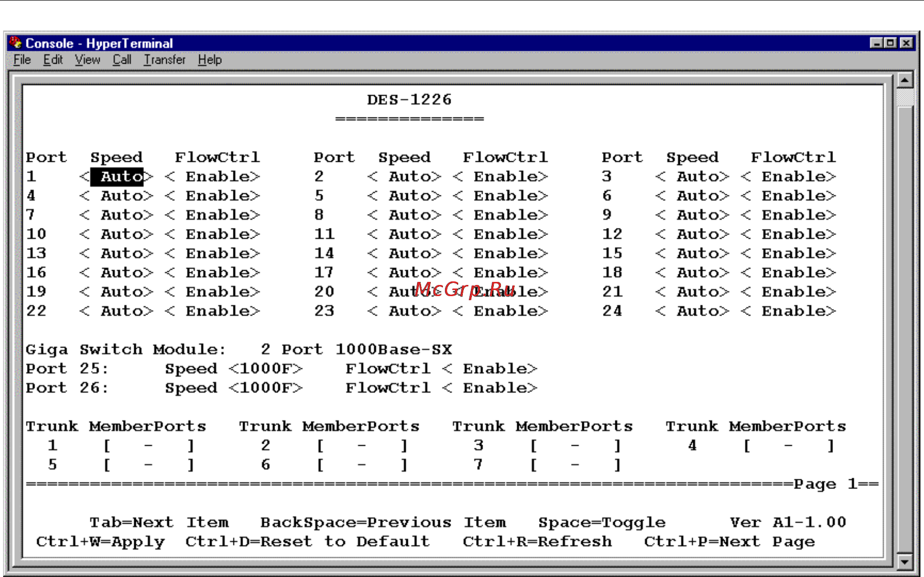924x577 pixels.
Task: Click 'Ctrl+W=Apply' hint text
Action: tap(100, 542)
